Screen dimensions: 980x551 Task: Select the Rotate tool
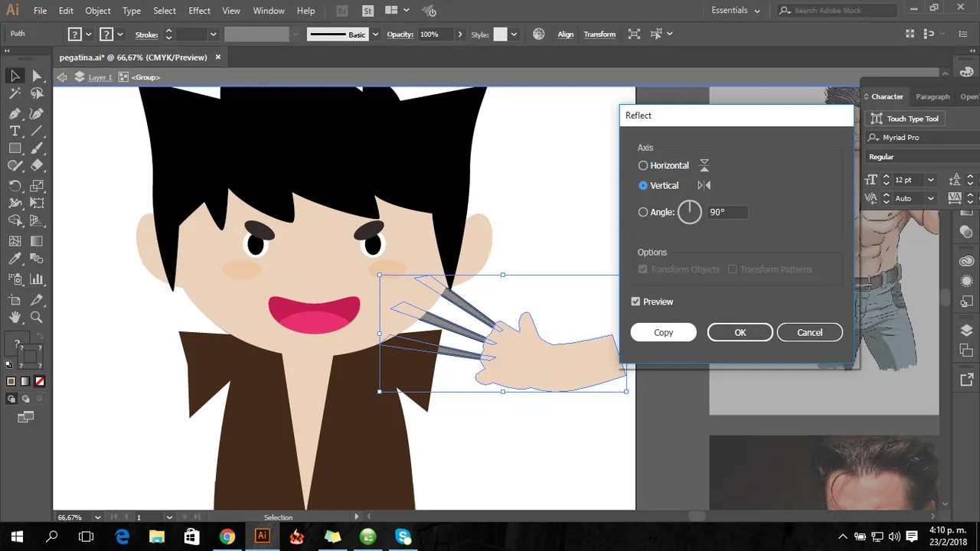tap(15, 185)
